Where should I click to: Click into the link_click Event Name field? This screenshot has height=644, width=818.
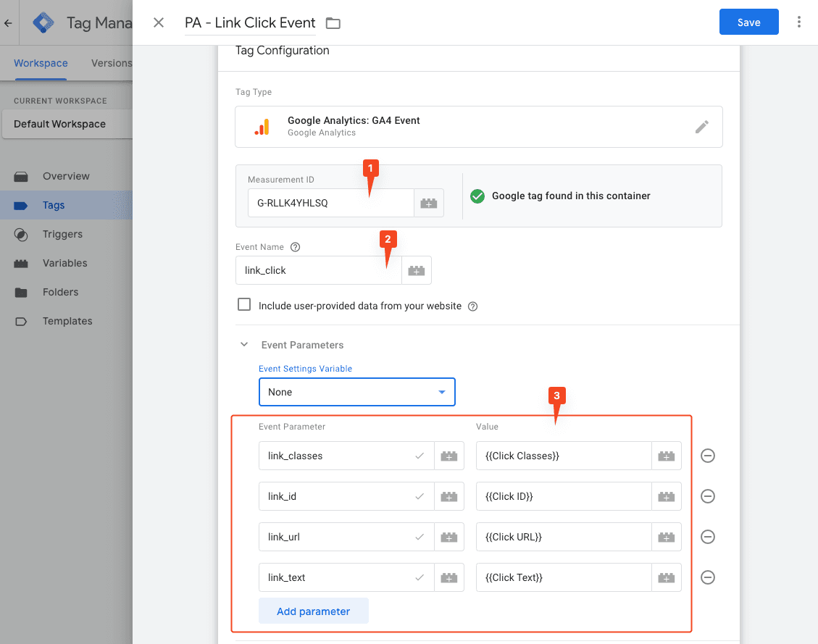coord(317,270)
